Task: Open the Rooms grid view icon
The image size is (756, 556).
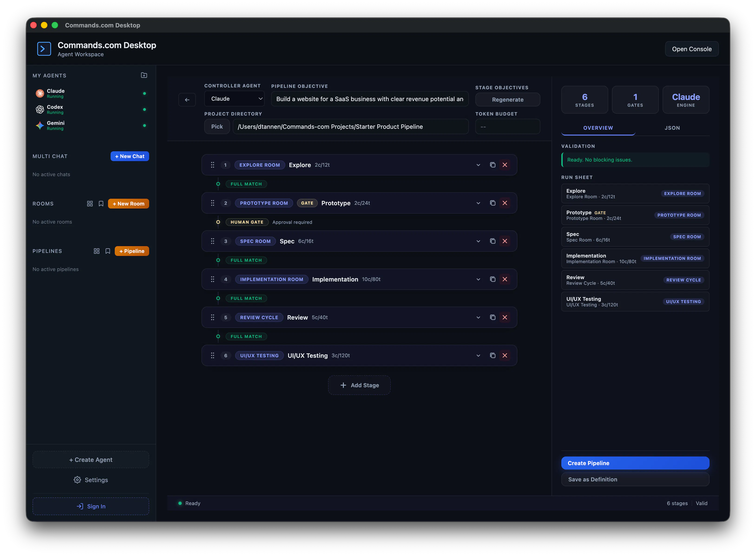Action: pyautogui.click(x=90, y=204)
